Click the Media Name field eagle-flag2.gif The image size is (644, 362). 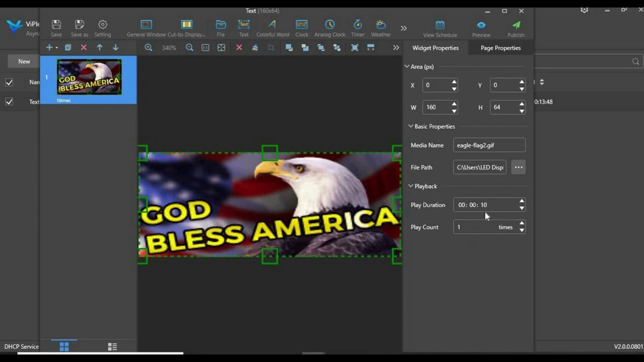click(489, 145)
